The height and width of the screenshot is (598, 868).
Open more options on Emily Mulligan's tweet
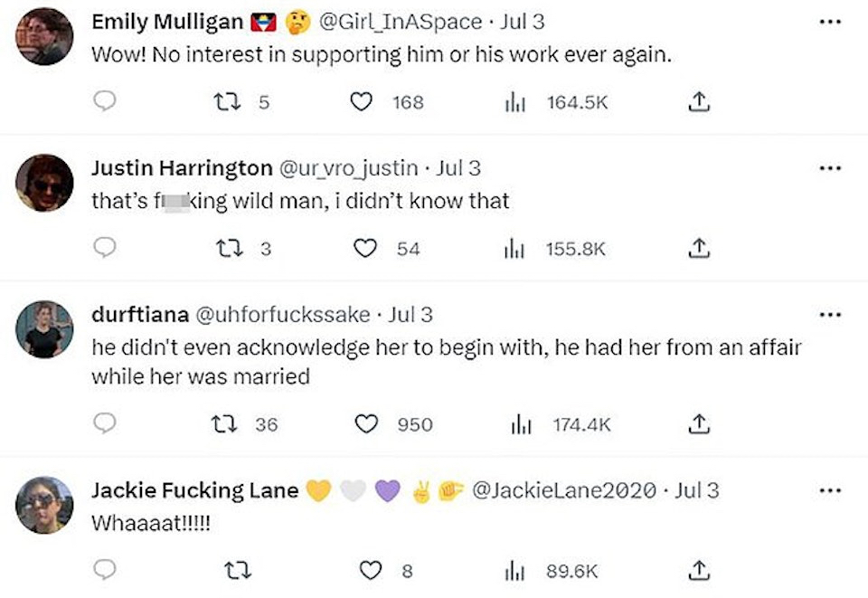(829, 22)
